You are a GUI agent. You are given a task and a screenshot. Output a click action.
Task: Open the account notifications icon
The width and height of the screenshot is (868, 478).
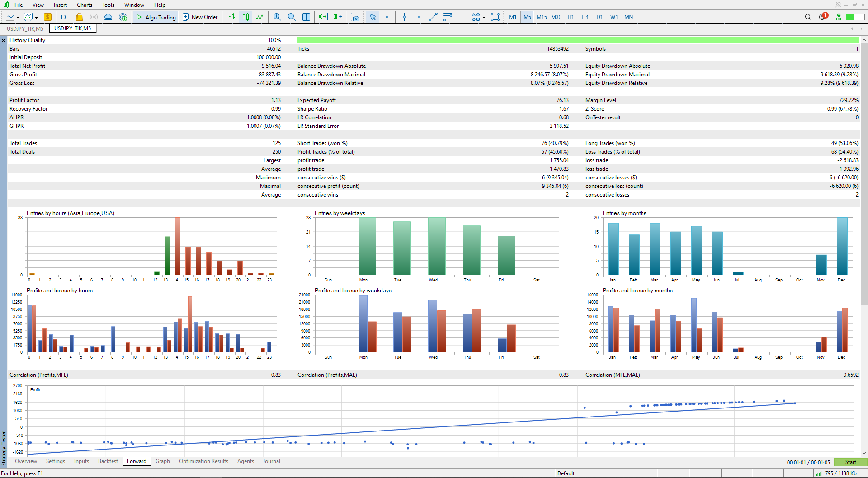coord(823,17)
